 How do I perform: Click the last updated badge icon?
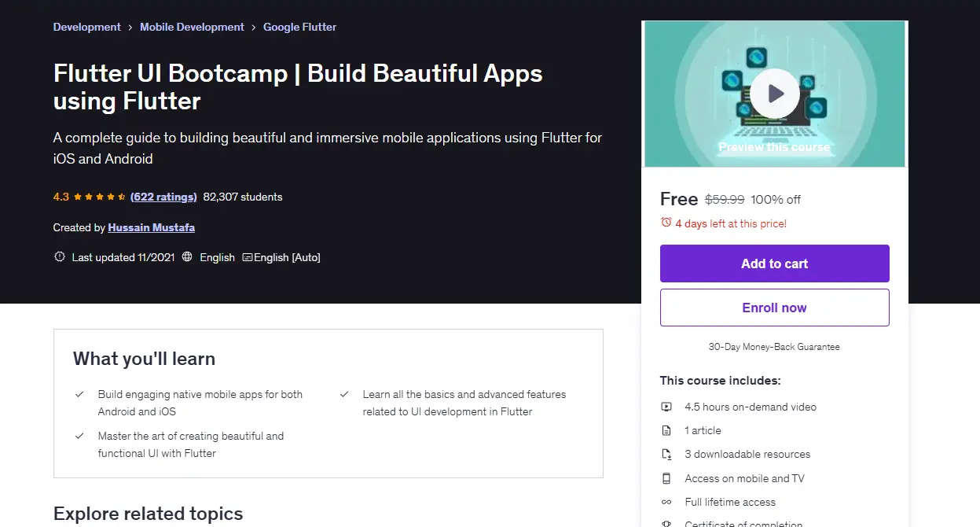[59, 257]
